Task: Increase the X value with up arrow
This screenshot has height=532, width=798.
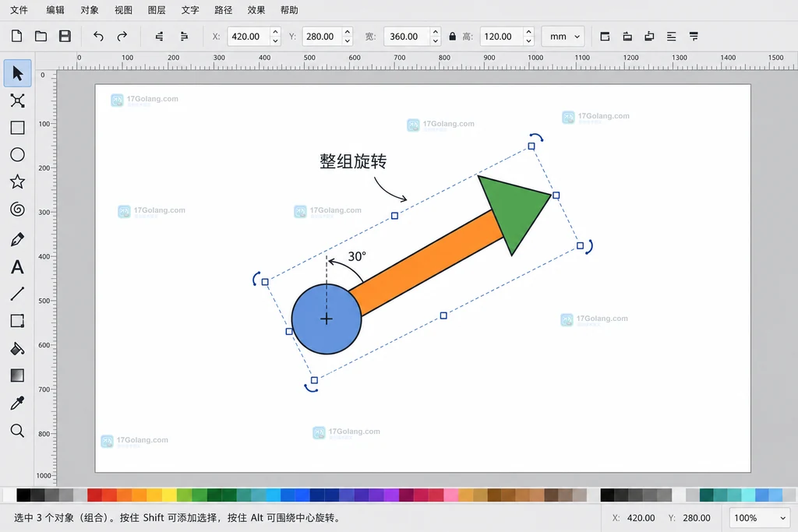Action: [275, 31]
